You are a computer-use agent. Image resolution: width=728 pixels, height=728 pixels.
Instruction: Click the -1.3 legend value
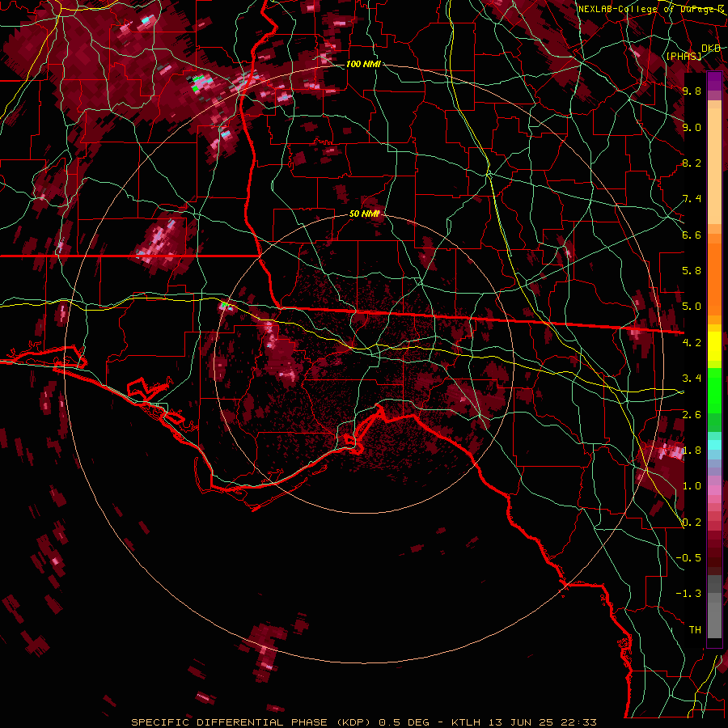point(688,594)
